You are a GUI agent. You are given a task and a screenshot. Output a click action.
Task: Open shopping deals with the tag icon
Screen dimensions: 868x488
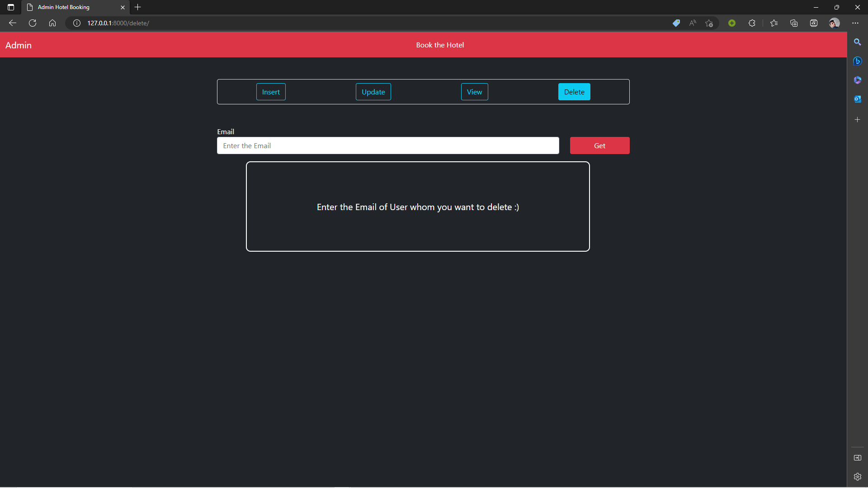677,23
